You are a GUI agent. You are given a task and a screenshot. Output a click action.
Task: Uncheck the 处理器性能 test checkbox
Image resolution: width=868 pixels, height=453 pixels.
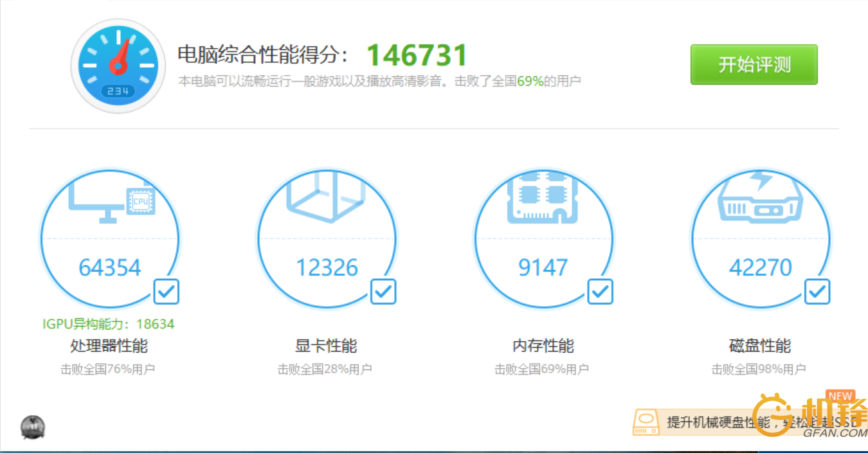[x=167, y=292]
